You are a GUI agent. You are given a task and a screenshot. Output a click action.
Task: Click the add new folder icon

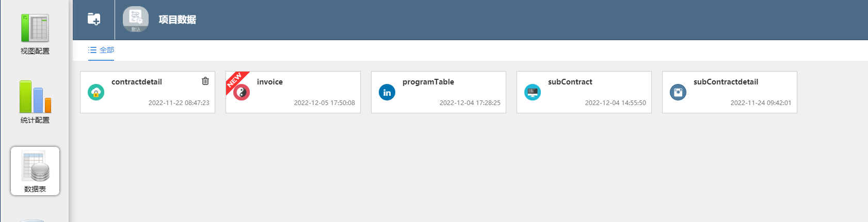94,19
